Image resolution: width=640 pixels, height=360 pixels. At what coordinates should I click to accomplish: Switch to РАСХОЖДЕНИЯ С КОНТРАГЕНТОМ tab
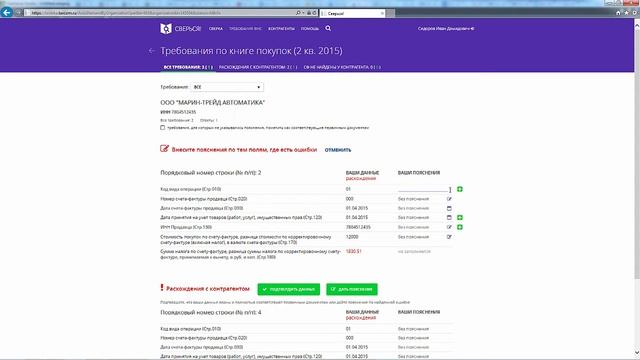pos(258,67)
